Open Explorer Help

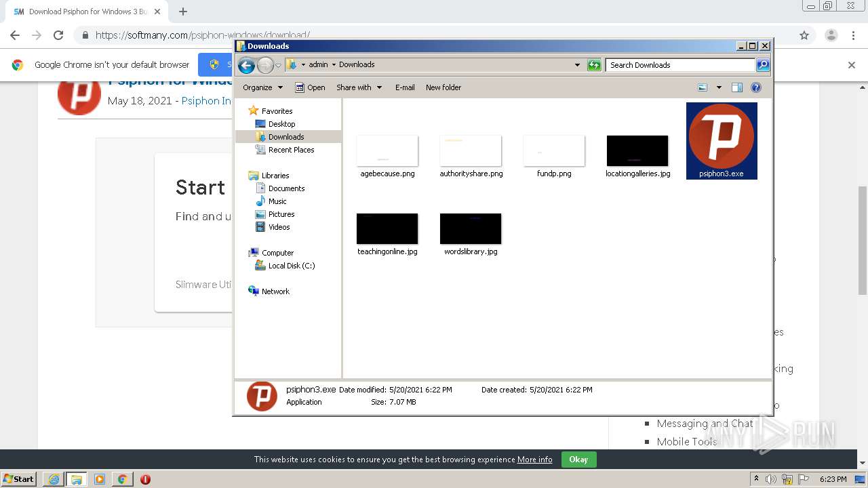point(756,87)
